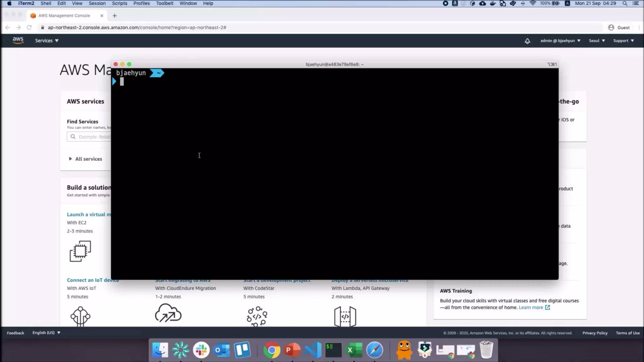Open the orange Cyberduck-style mascot dock app
Screen dimensions: 644x362
point(404,350)
